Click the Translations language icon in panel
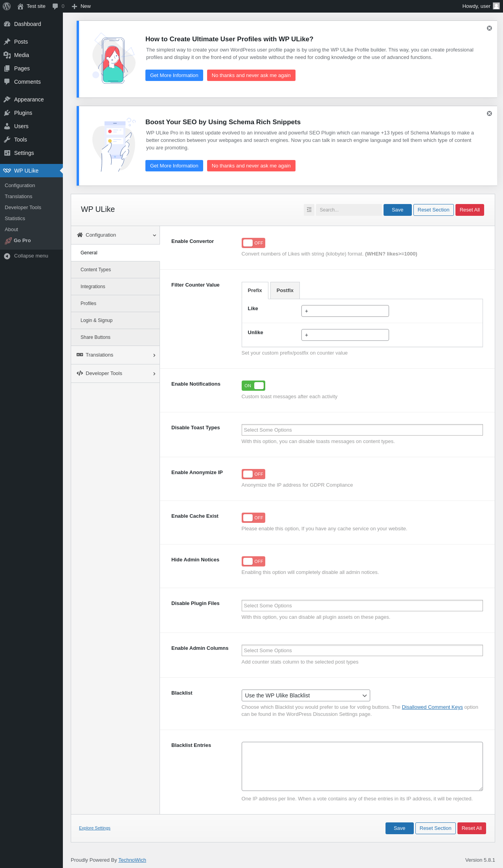The height and width of the screenshot is (868, 503). coord(80,355)
